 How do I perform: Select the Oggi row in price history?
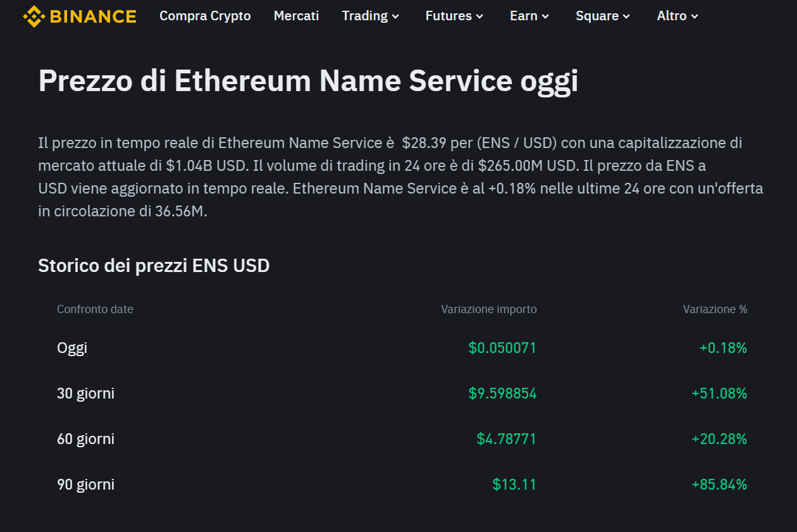coord(402,348)
